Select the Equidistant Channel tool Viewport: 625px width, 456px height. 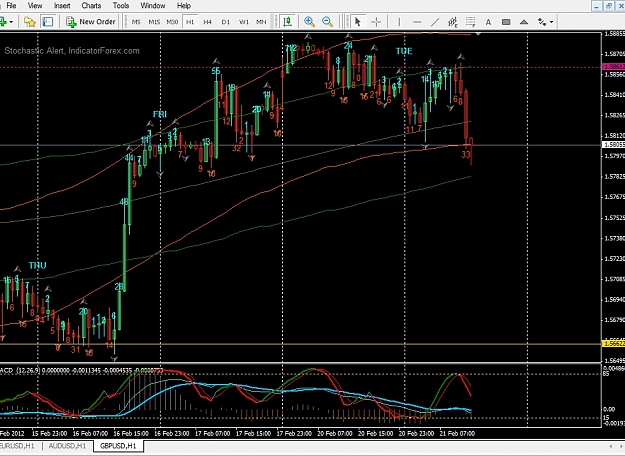click(452, 22)
